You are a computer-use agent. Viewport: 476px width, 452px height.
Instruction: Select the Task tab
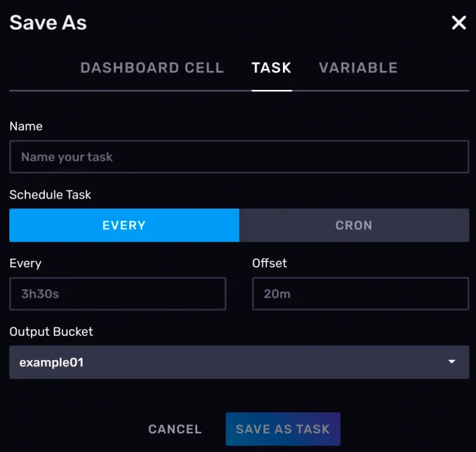coord(272,68)
